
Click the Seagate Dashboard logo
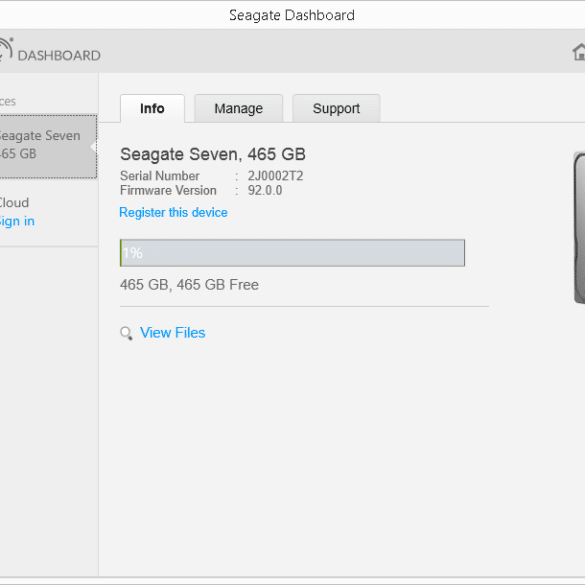(50, 51)
